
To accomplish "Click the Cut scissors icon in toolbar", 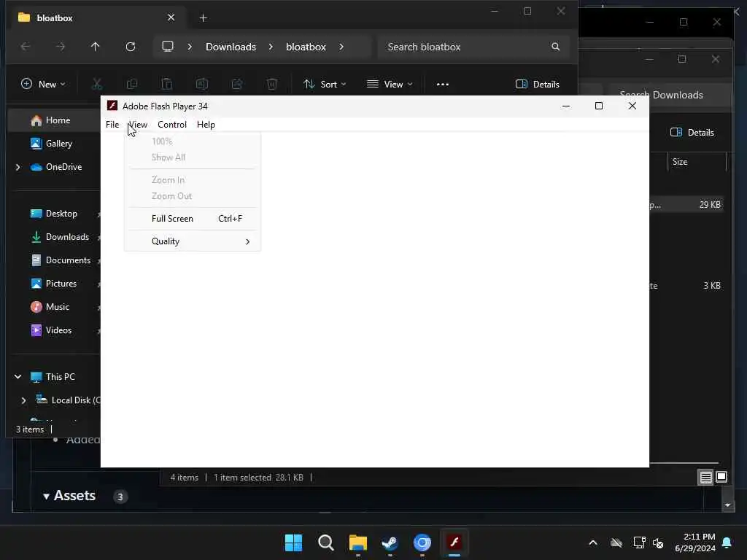I will (x=97, y=85).
